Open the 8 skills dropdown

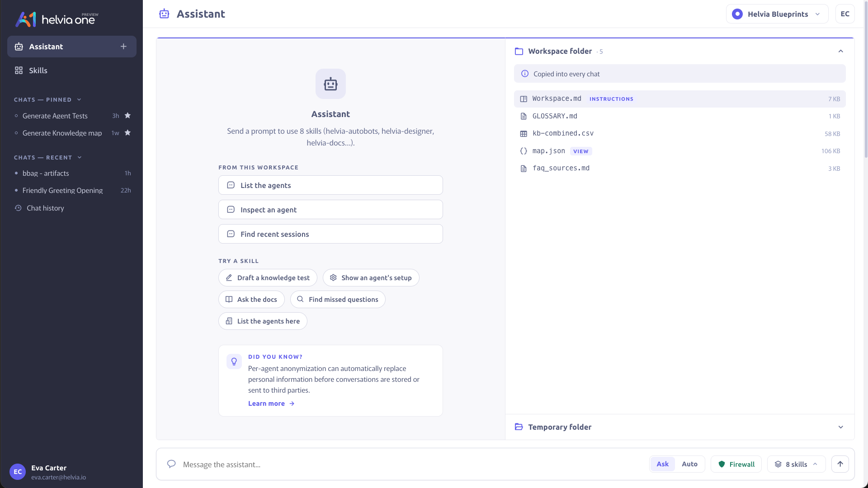(x=796, y=464)
